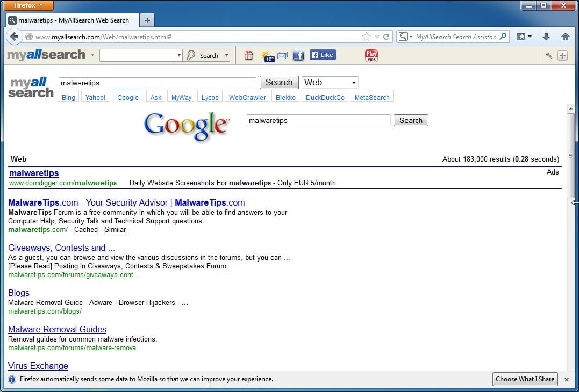Open the Web category dropdown

click(x=330, y=82)
